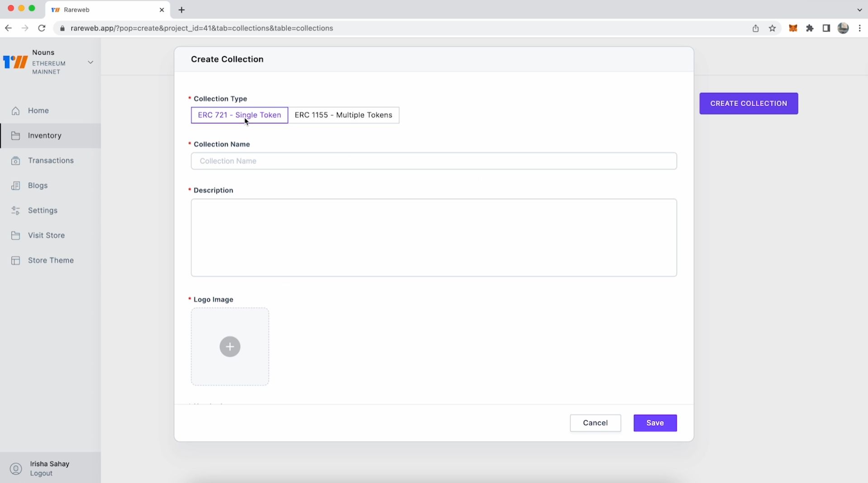Click the Collection Name input field

pyautogui.click(x=434, y=161)
